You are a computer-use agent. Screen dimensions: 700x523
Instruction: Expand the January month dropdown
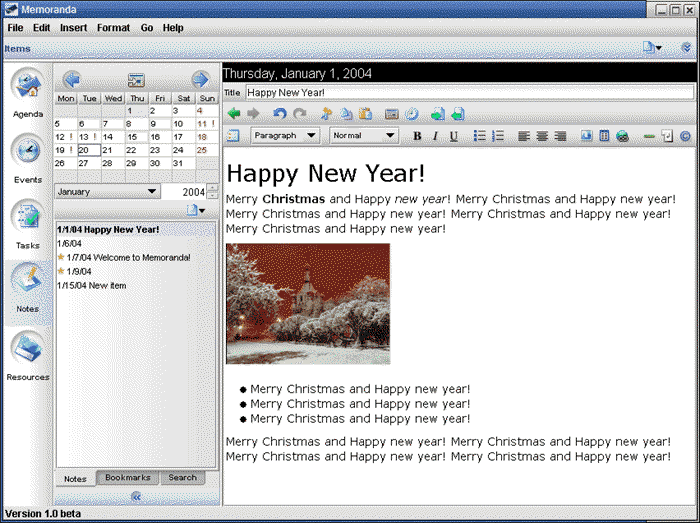(x=108, y=191)
